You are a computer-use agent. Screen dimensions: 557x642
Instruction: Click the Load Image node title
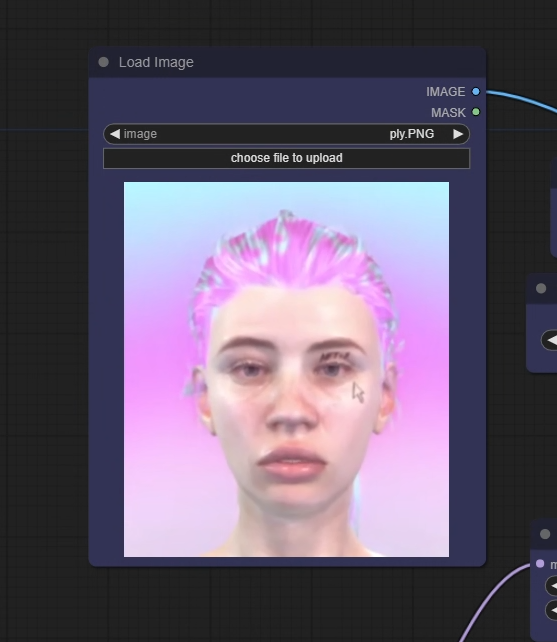[x=156, y=62]
